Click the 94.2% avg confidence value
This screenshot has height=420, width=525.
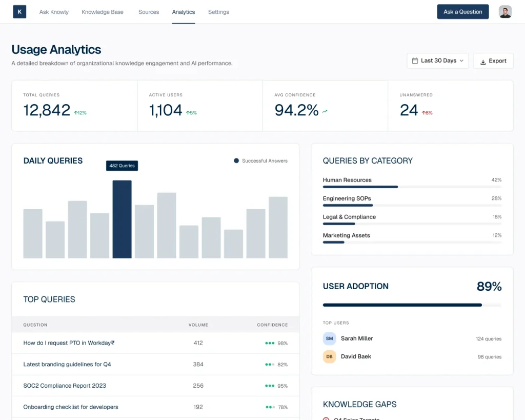(297, 110)
